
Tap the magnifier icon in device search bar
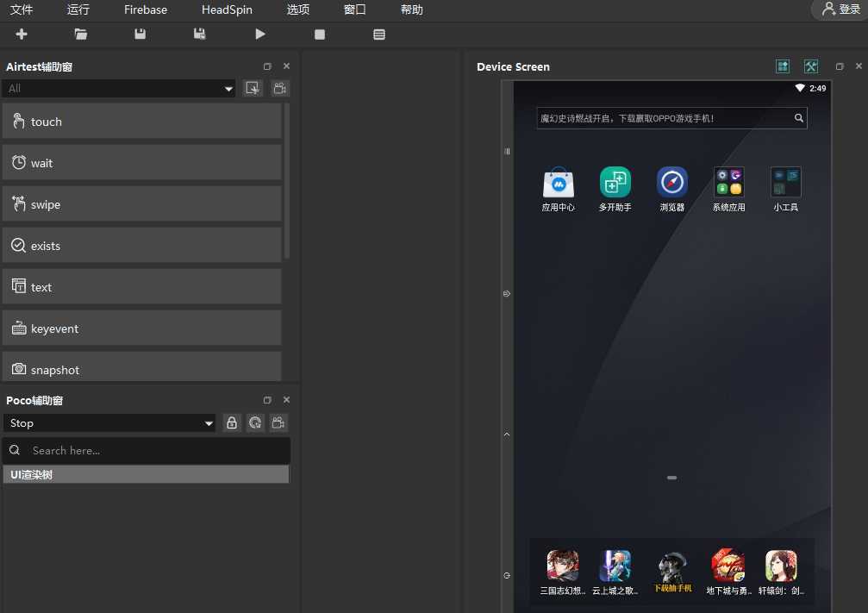coord(799,118)
